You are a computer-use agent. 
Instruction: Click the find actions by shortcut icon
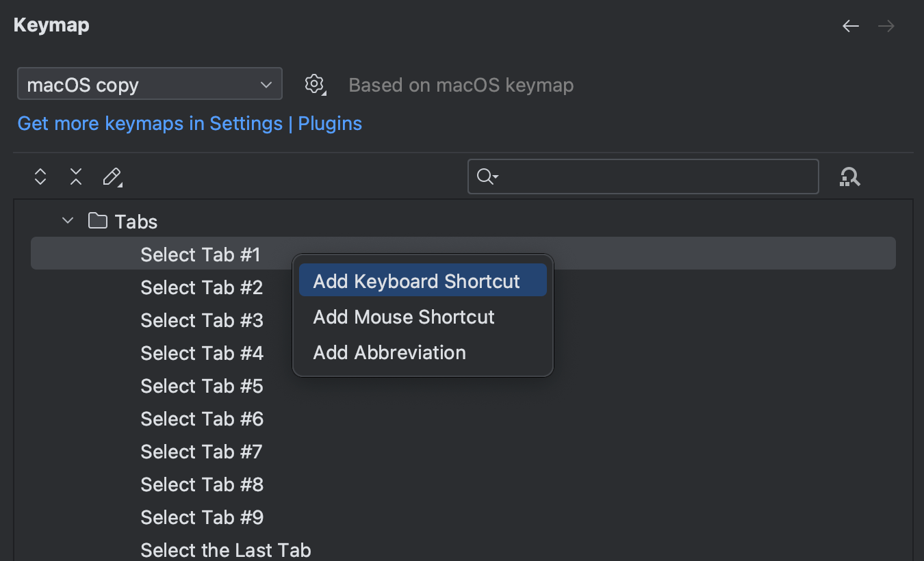849,177
